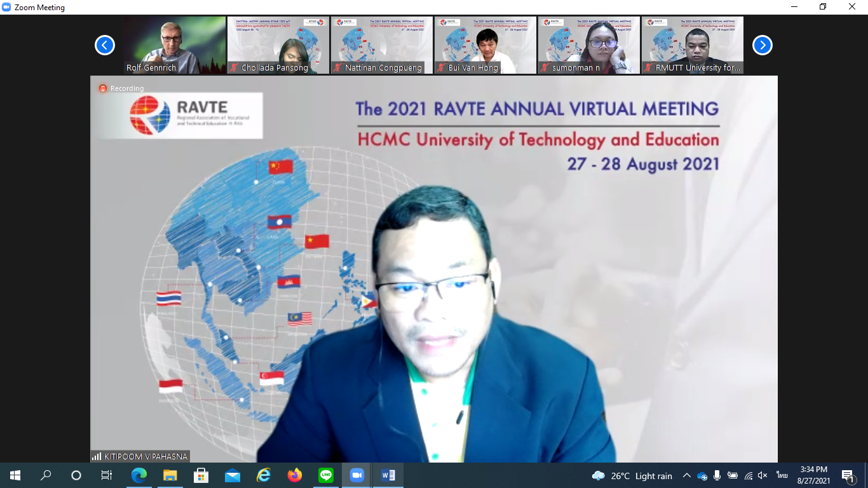Screen dimensions: 868x488
Task: Open the weather widget showing Light rain
Action: point(632,475)
